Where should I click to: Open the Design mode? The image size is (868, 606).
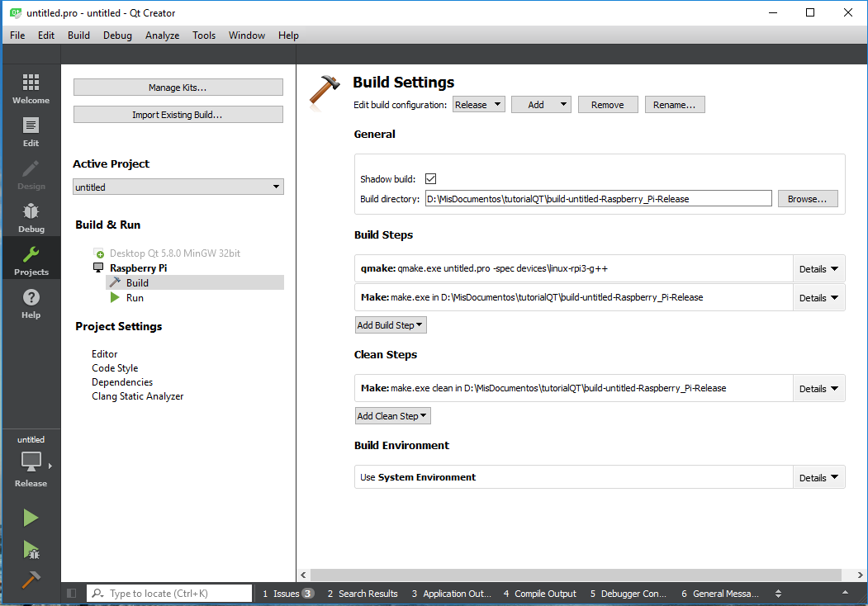tap(31, 175)
